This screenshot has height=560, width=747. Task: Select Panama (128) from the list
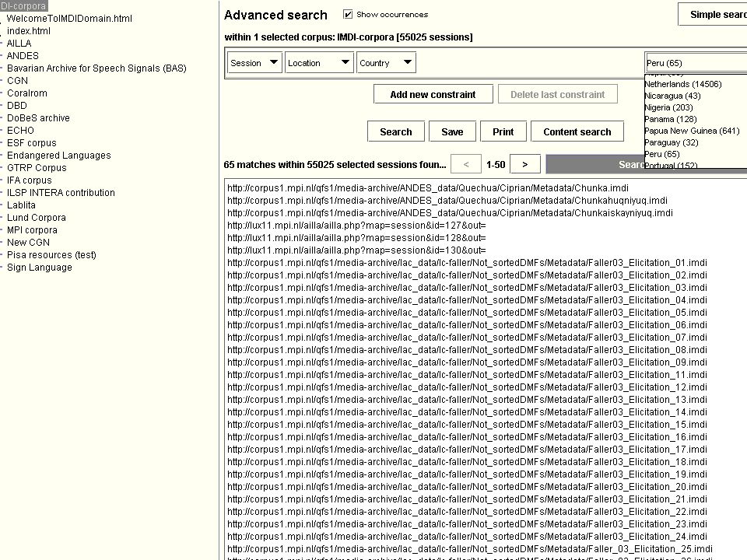[670, 119]
